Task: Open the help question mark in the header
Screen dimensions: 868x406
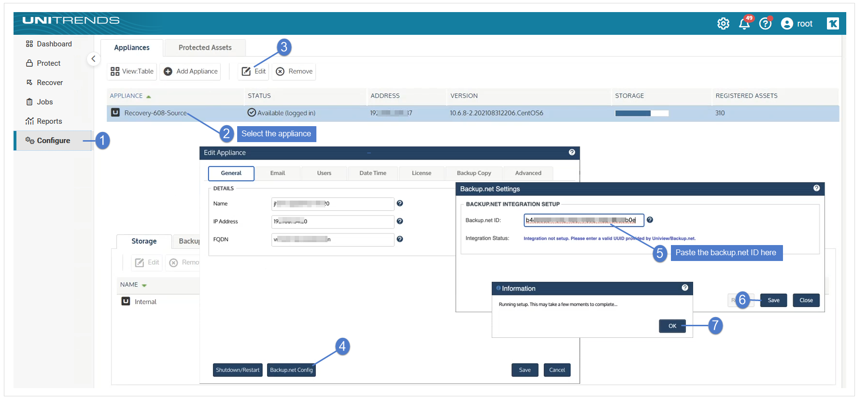Action: coord(766,24)
